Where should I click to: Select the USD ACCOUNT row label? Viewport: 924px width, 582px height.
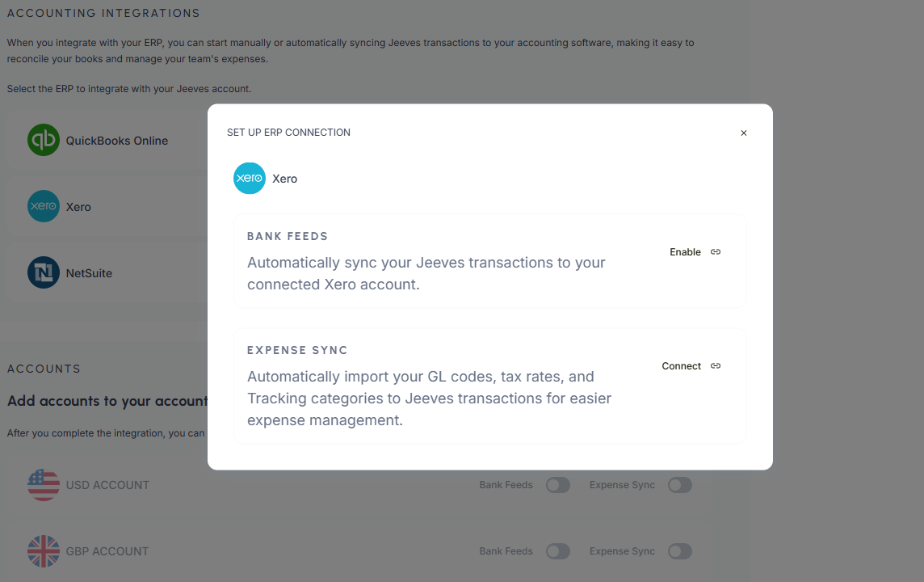tap(107, 485)
